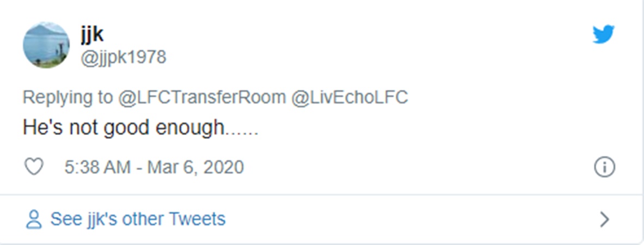Image resolution: width=644 pixels, height=245 pixels.
Task: Open the circled info icon
Action: 605,167
